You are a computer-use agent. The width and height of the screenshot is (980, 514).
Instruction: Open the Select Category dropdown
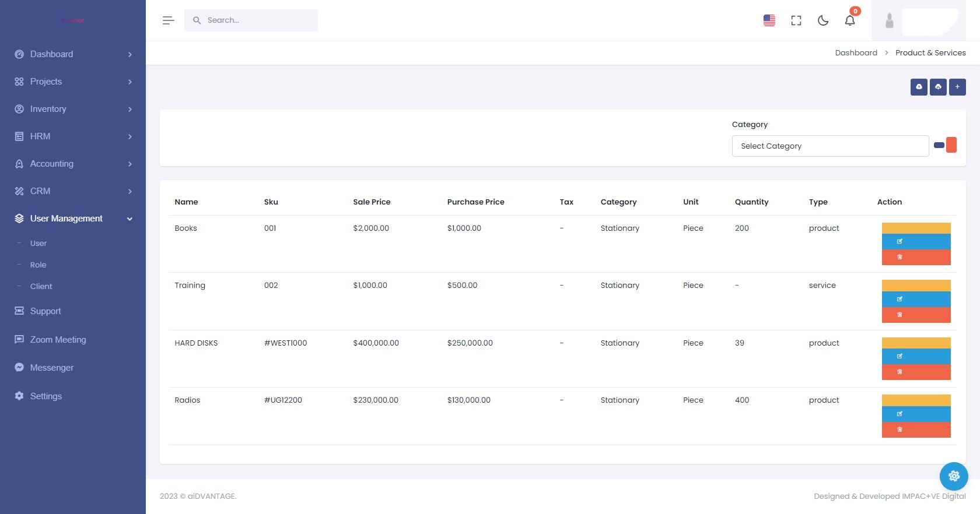(830, 146)
